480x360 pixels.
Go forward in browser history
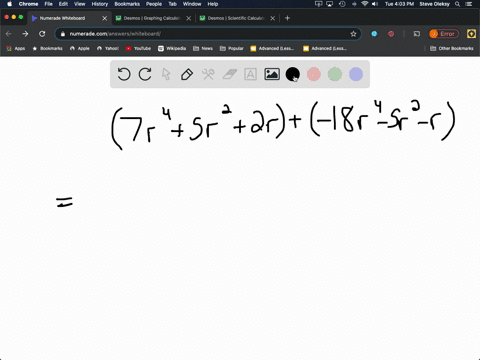click(x=25, y=34)
